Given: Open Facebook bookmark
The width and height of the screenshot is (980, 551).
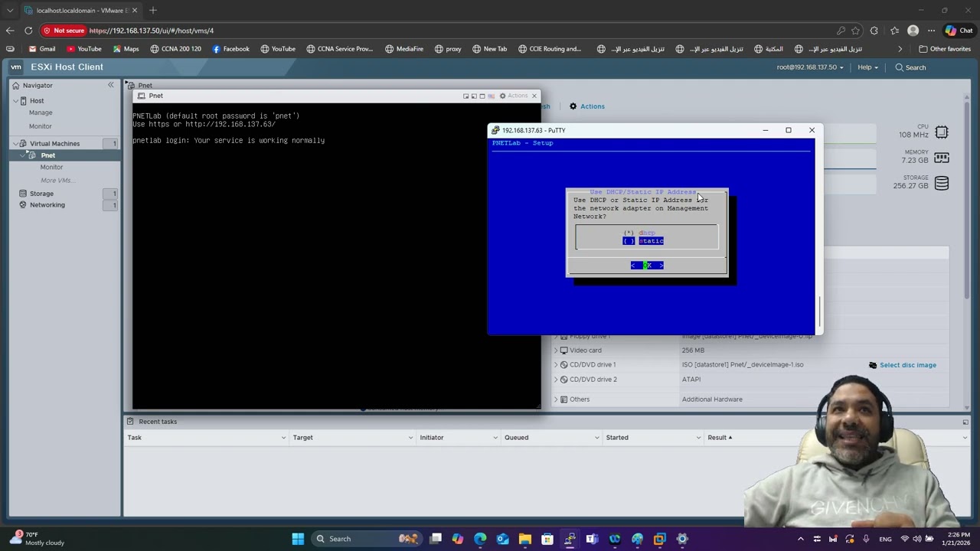Looking at the screenshot, I should click(230, 49).
